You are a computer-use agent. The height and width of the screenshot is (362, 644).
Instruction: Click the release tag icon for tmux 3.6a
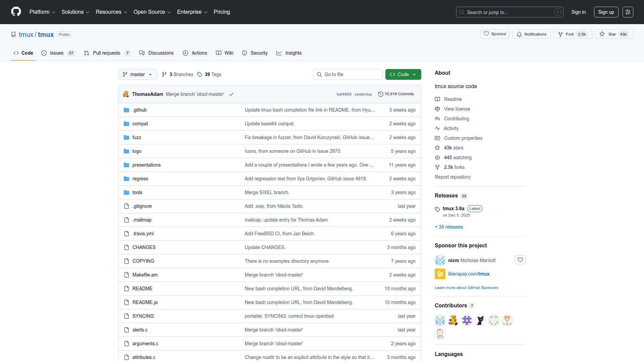pos(437,209)
